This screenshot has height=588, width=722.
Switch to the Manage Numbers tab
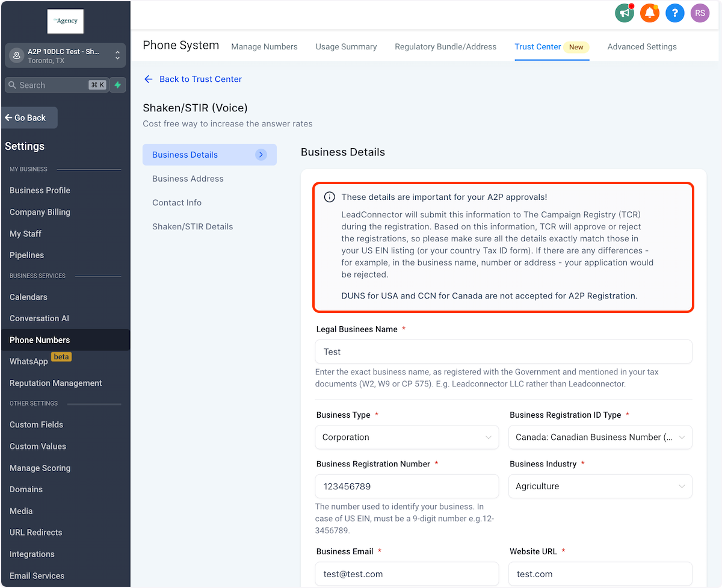264,47
